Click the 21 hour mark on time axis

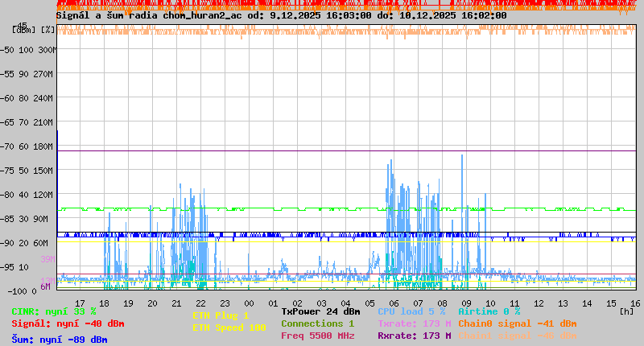(176, 303)
